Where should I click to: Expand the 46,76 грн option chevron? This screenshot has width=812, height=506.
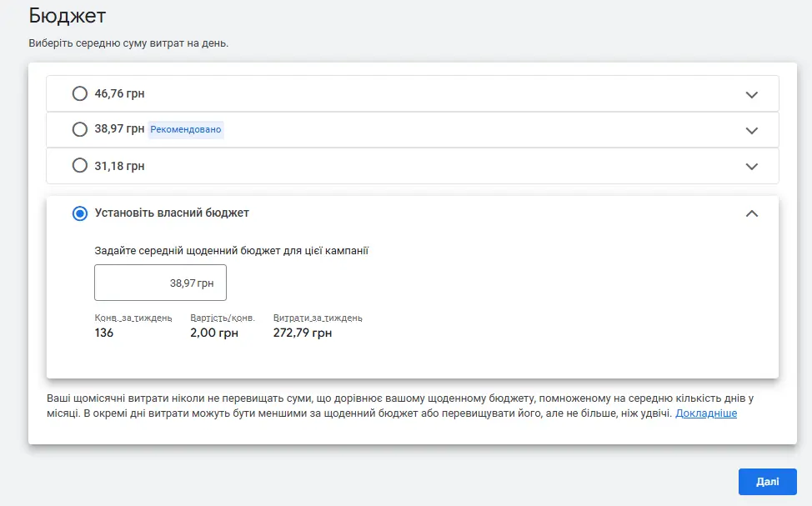point(751,94)
